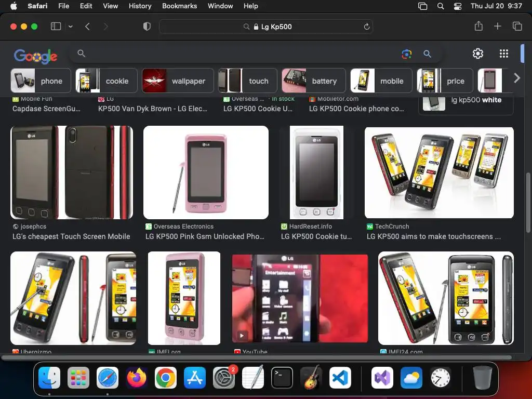532x399 pixels.
Task: Go back to previous page
Action: 87,26
